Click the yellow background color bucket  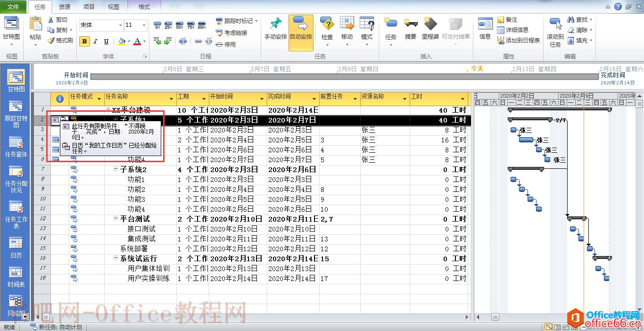point(122,41)
